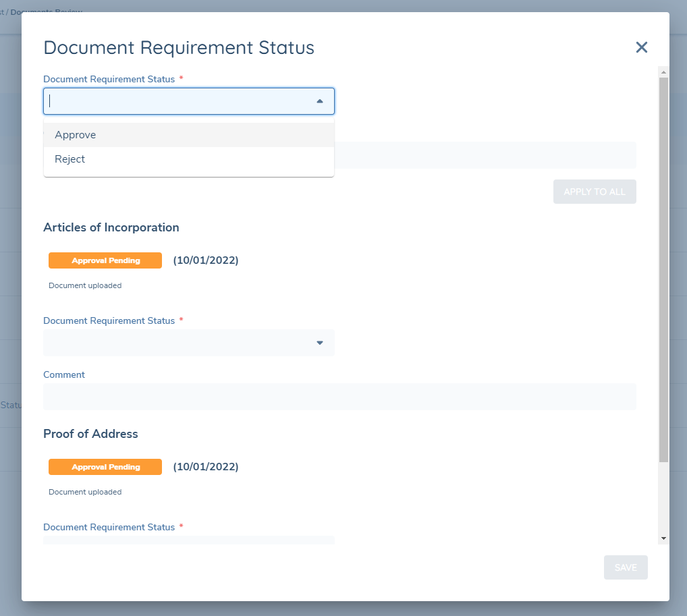Open the Proof of Address status dropdown
687x616 pixels.
pyautogui.click(x=188, y=539)
